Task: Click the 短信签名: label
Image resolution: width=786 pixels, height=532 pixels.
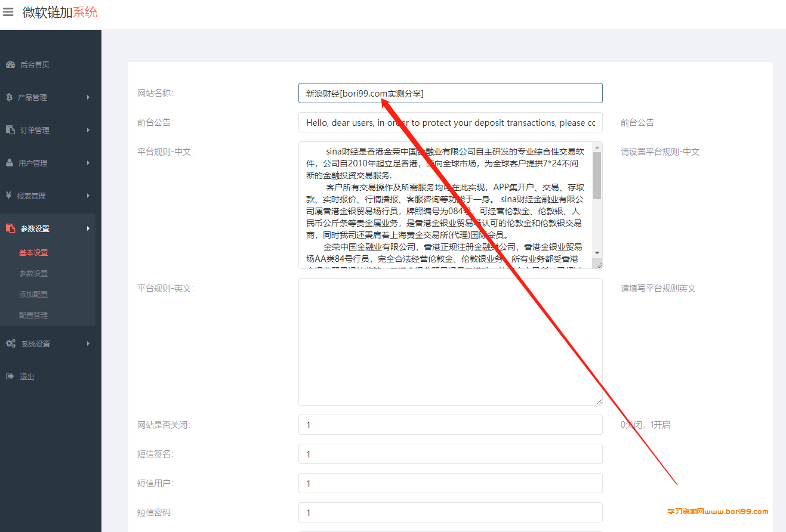Action: (155, 454)
